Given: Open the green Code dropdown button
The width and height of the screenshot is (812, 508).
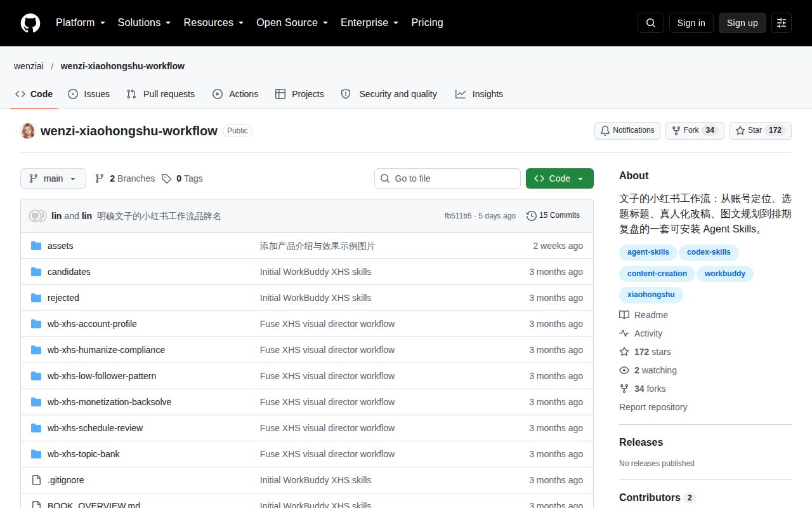Looking at the screenshot, I should pos(560,178).
